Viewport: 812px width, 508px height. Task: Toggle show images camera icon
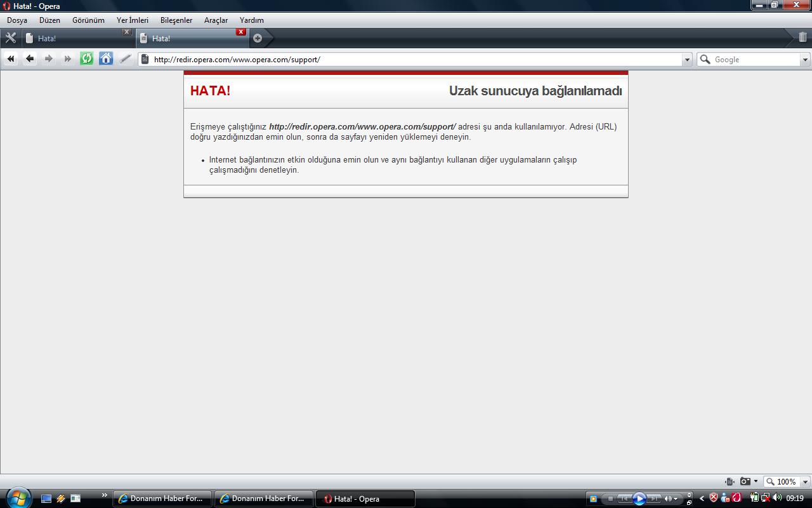pos(745,482)
